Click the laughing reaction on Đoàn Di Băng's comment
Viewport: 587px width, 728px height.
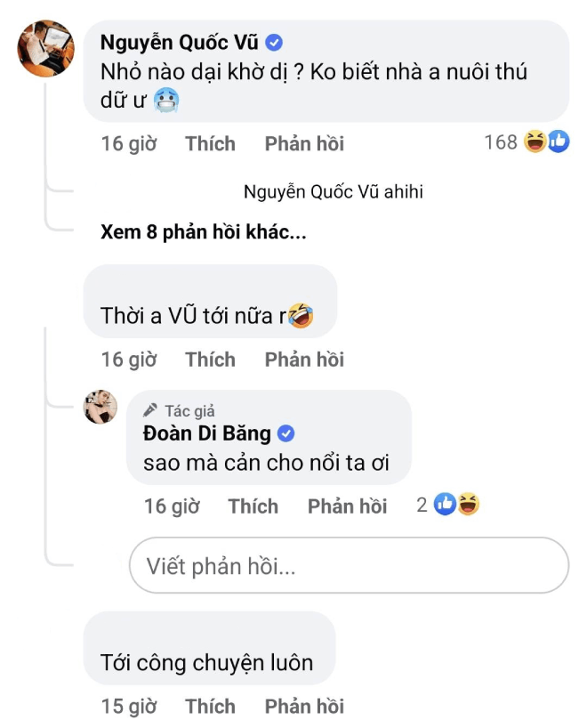click(x=470, y=504)
